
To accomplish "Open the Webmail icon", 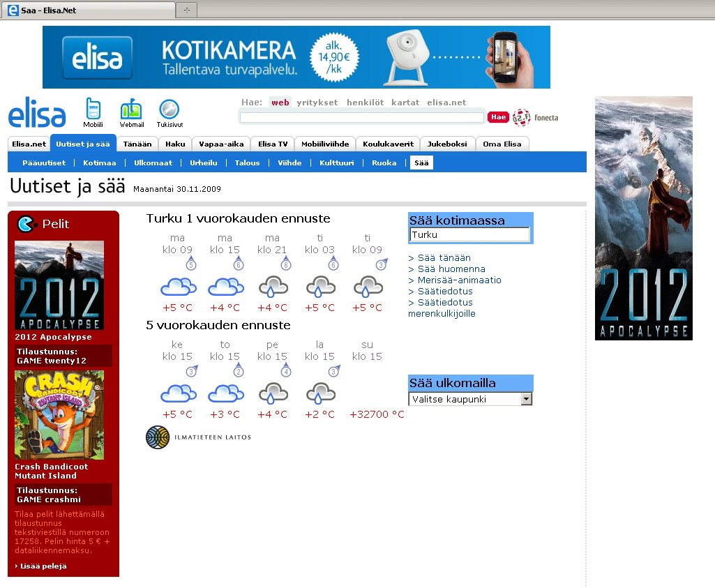I will 131,110.
